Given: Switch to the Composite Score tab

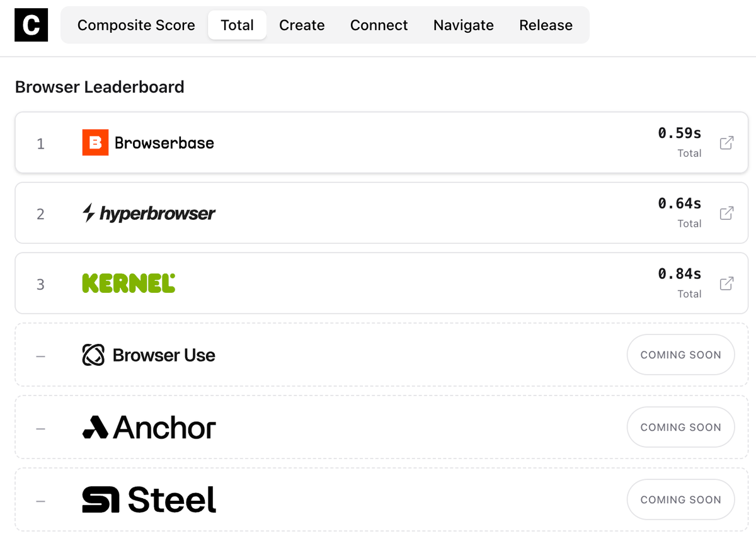Looking at the screenshot, I should pyautogui.click(x=136, y=25).
